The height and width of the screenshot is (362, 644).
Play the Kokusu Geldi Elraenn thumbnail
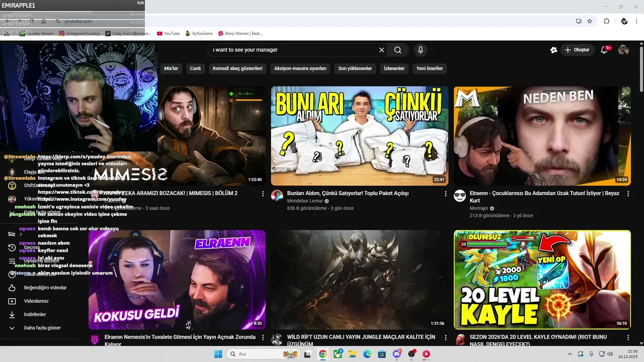pyautogui.click(x=177, y=280)
